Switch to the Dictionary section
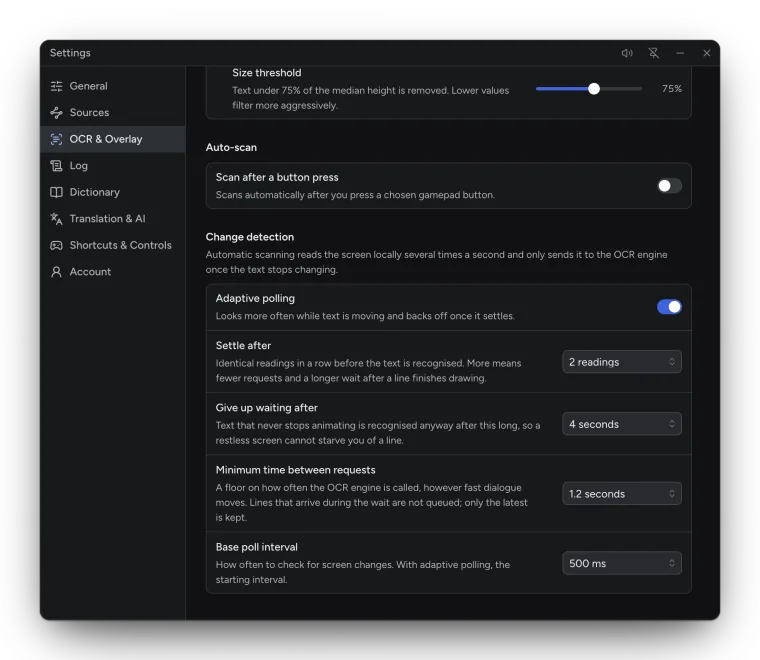Viewport: 760px width, 660px height. click(x=113, y=192)
